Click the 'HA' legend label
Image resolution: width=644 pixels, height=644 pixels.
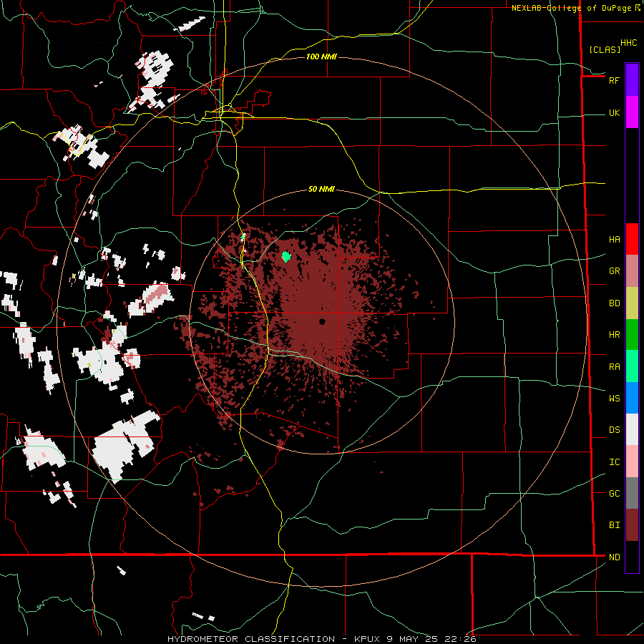coord(615,240)
